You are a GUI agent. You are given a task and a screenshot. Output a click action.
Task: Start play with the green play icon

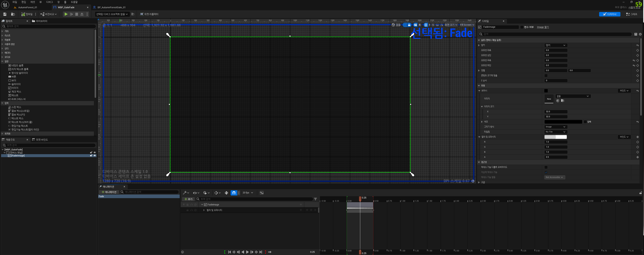(x=66, y=14)
